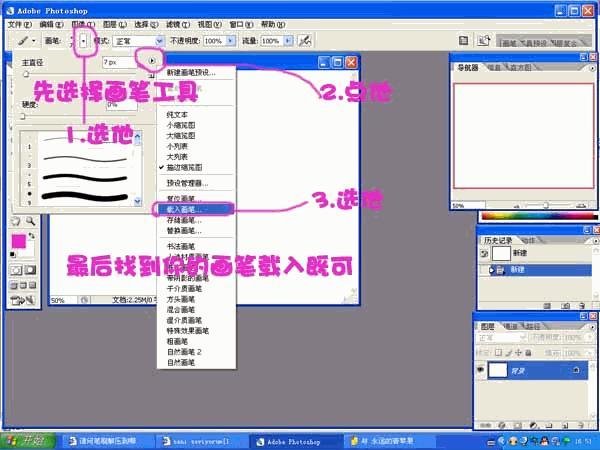Open the 视图 menu
The height and width of the screenshot is (450, 600).
coord(209,24)
